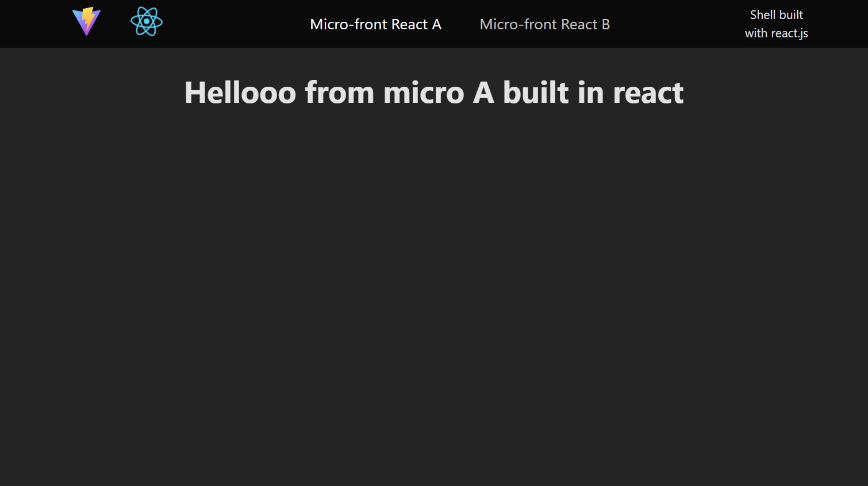Click the word "in" in the heading
Viewport: 868px width, 486px height.
(x=590, y=92)
